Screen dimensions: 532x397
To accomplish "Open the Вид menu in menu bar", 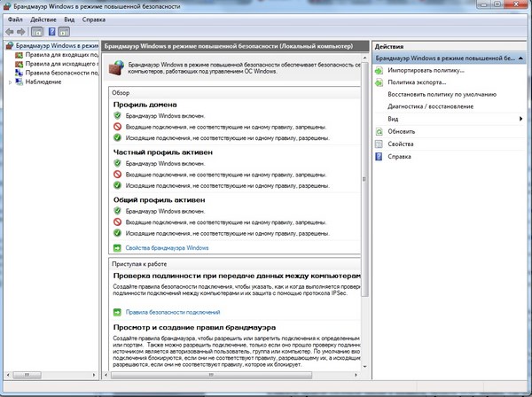I will click(x=69, y=19).
